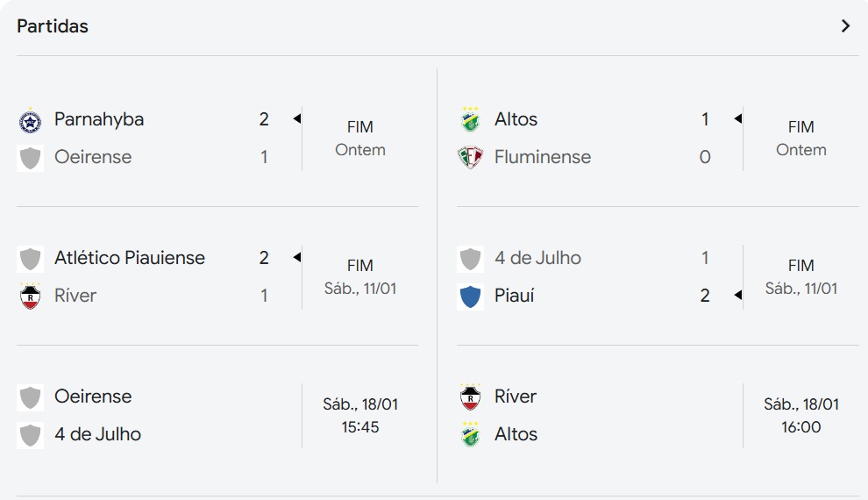Open Oeirense vs 4 de Julho fixture at 15:45

click(x=217, y=415)
